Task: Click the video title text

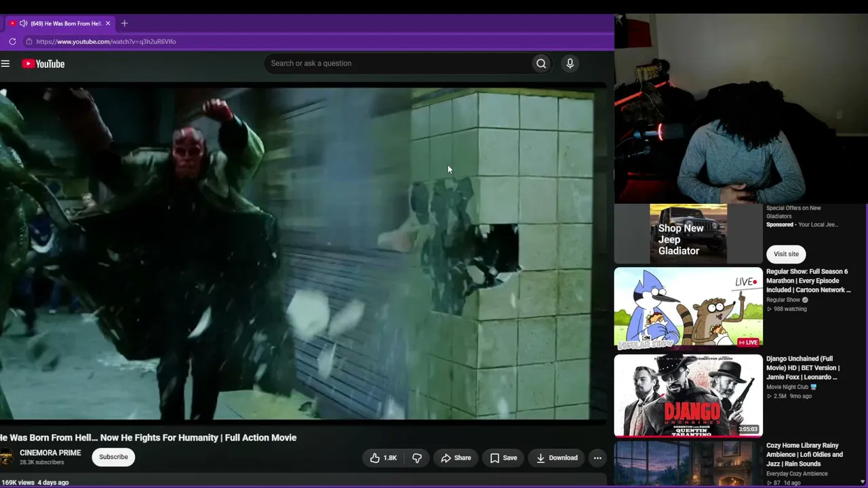Action: tap(149, 438)
